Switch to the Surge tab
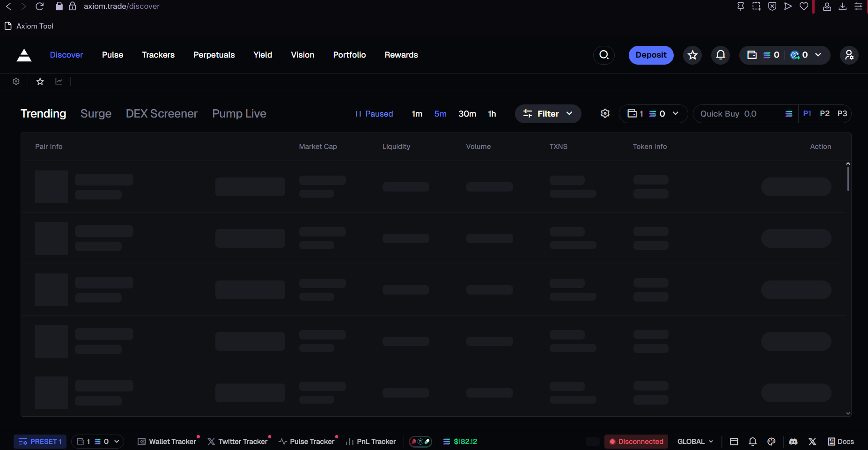 point(96,114)
